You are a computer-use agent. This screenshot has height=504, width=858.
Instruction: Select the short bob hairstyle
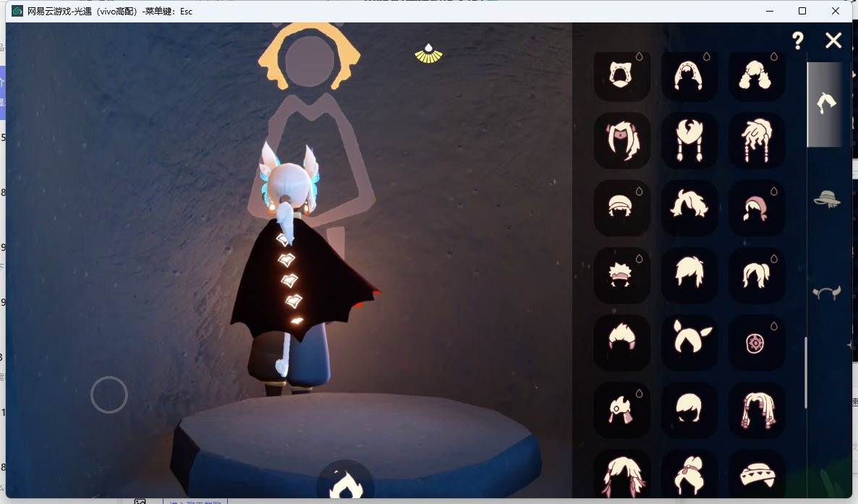[689, 410]
